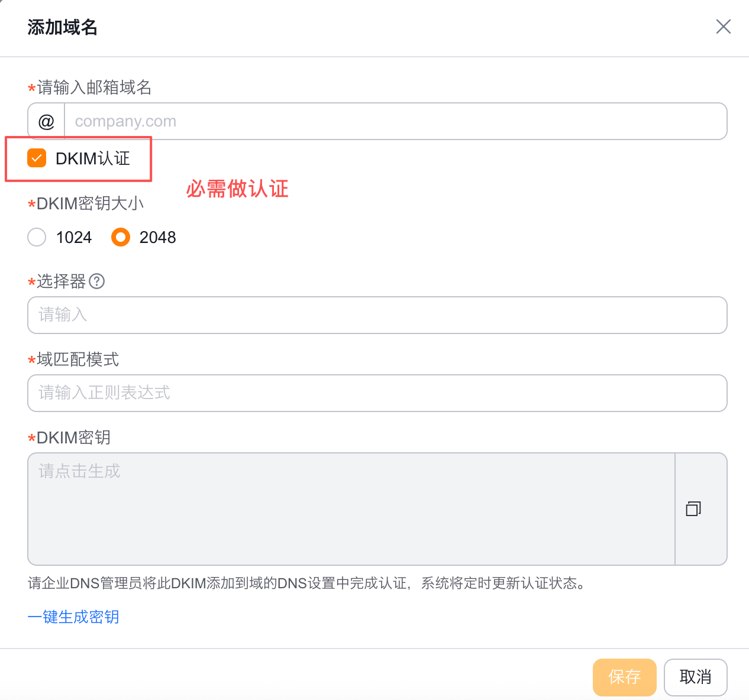Click the DKIM密钥 text area

[351, 508]
